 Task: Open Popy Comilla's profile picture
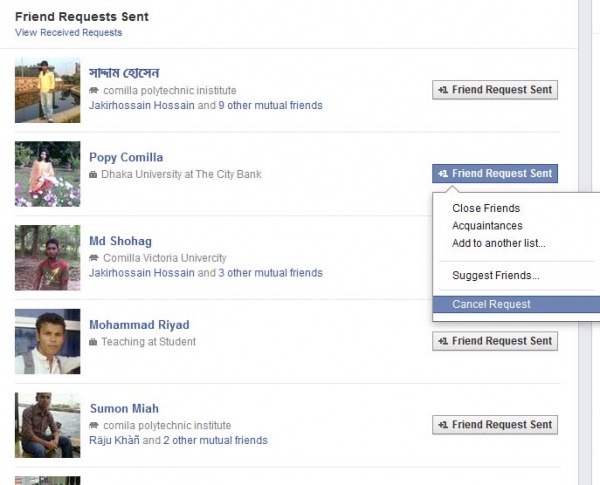tap(47, 174)
